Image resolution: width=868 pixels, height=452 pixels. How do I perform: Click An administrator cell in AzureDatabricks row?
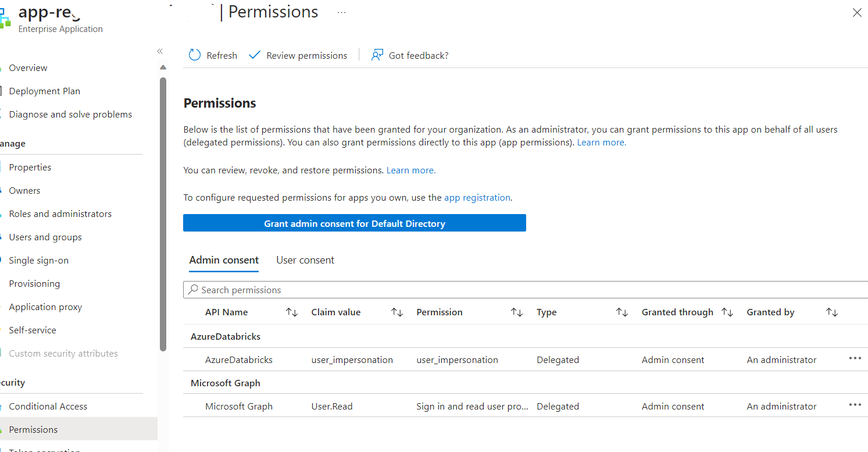[x=782, y=360]
